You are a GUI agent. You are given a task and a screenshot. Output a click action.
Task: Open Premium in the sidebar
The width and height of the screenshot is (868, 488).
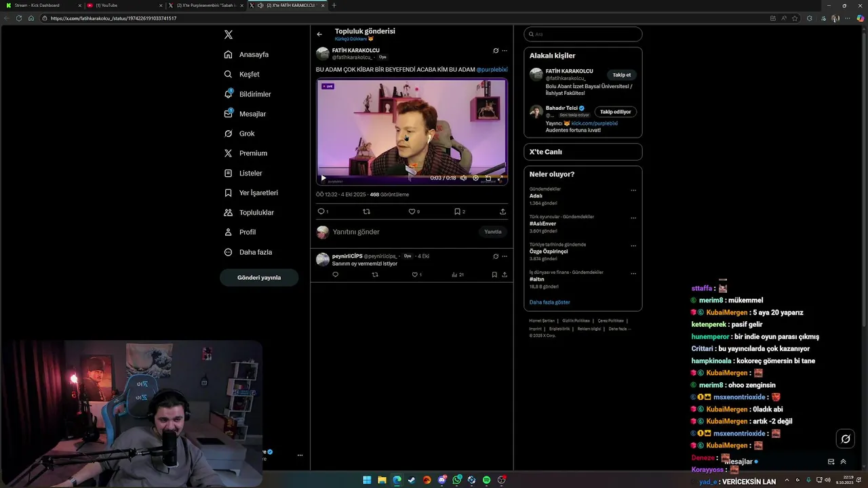click(x=245, y=153)
